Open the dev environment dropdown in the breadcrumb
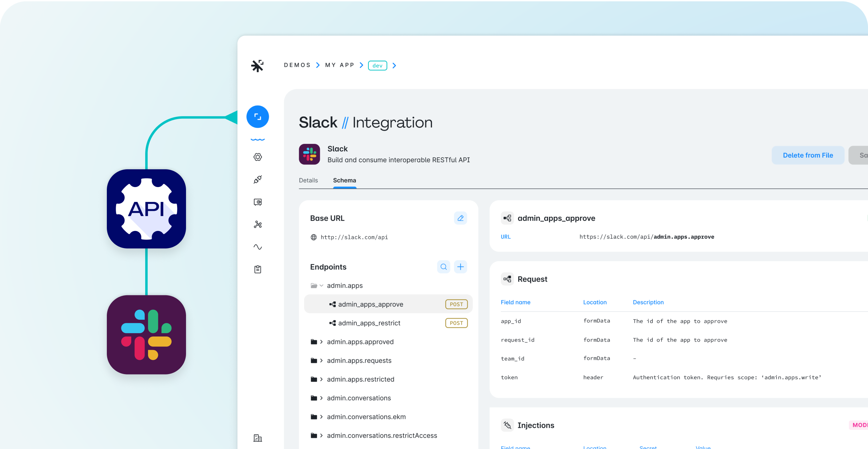 (x=377, y=65)
